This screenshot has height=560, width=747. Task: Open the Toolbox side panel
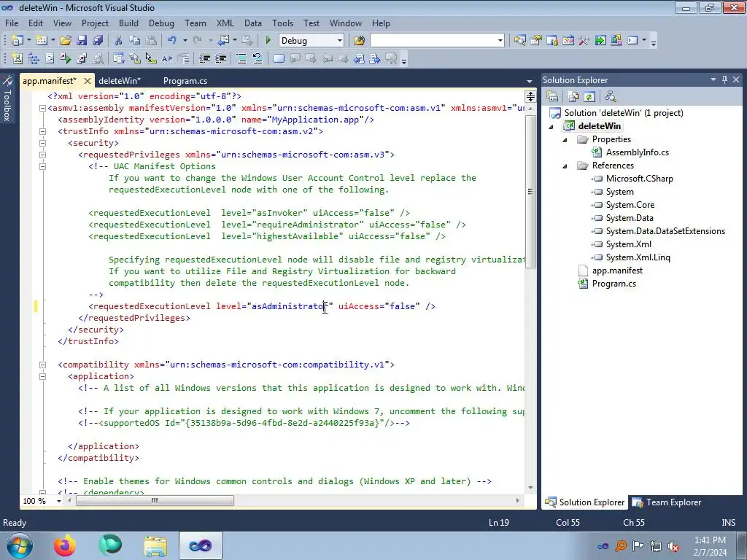click(7, 98)
